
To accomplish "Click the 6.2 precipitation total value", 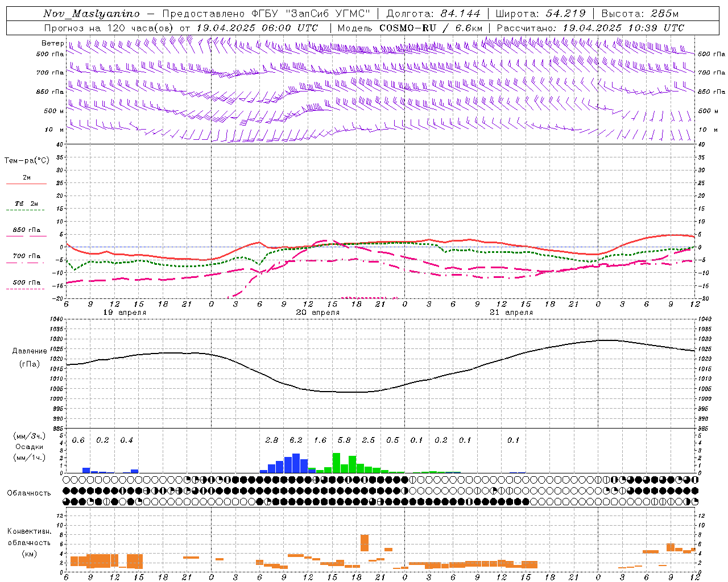I will 296,440.
